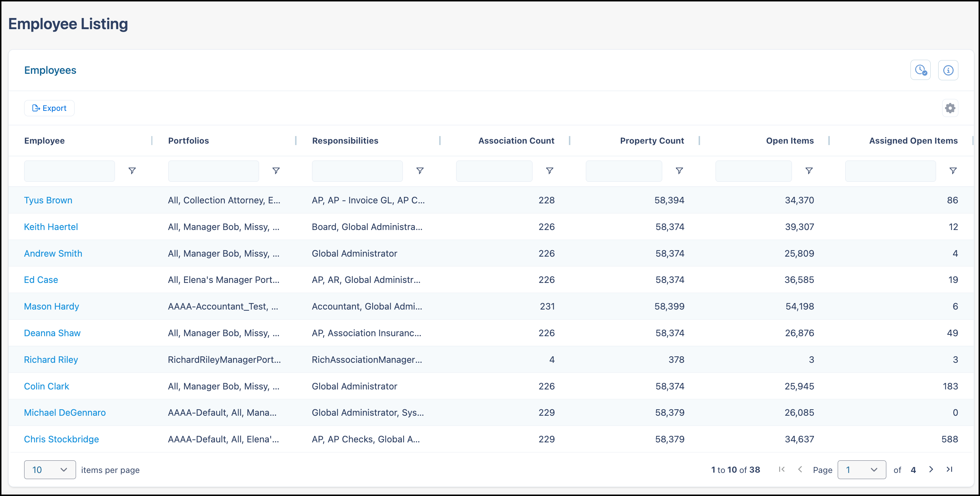Go to the first page icon
The width and height of the screenshot is (980, 496).
pos(782,469)
